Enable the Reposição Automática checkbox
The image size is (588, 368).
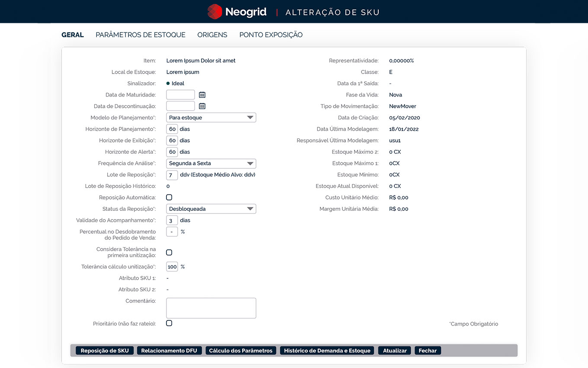click(x=169, y=197)
